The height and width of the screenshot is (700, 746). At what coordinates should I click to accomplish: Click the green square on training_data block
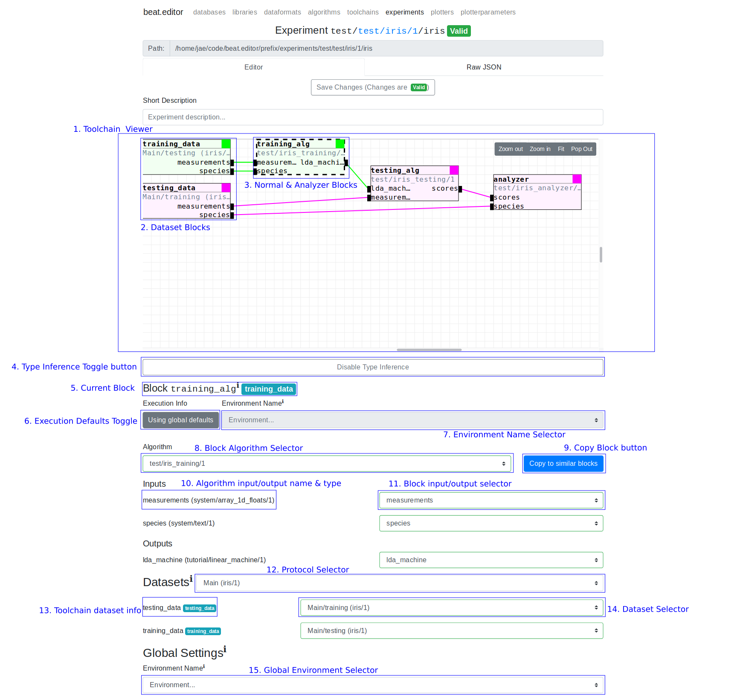point(226,144)
